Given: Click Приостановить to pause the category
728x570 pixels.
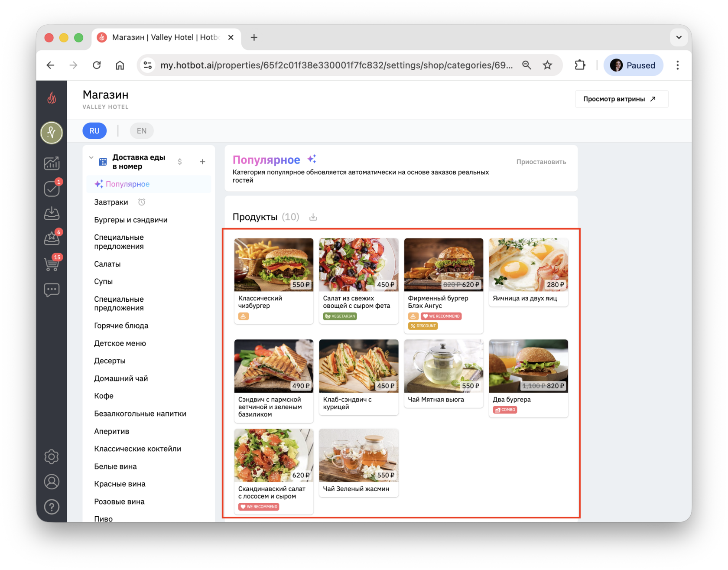Looking at the screenshot, I should click(541, 162).
